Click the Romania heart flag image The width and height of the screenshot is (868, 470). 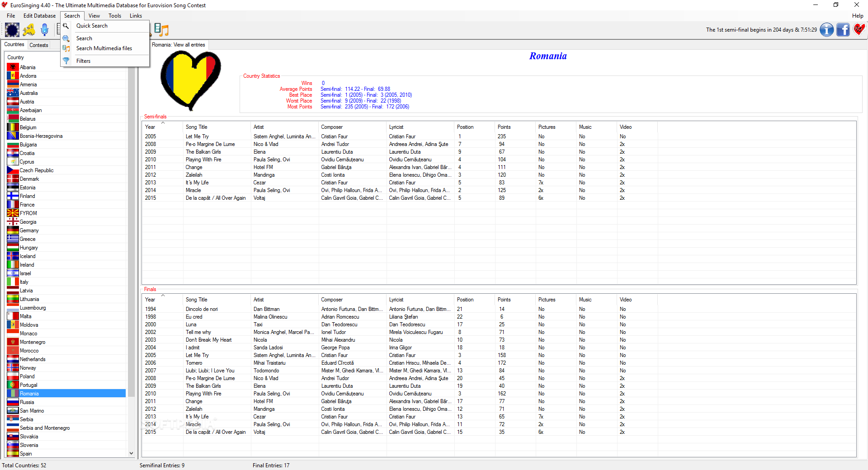click(x=191, y=80)
